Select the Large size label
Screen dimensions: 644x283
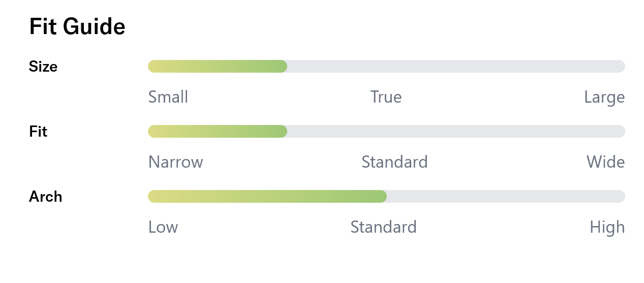tap(604, 97)
